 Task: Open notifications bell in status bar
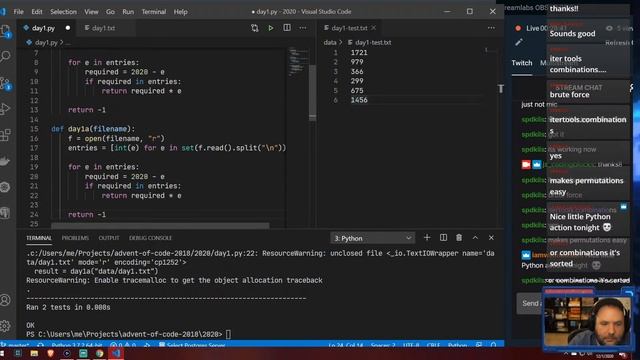493,345
